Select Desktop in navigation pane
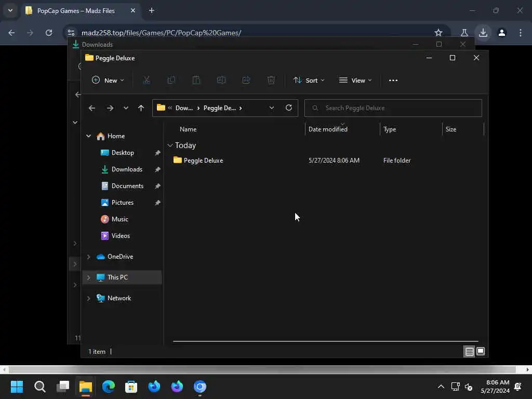The width and height of the screenshot is (532, 399). (x=122, y=153)
